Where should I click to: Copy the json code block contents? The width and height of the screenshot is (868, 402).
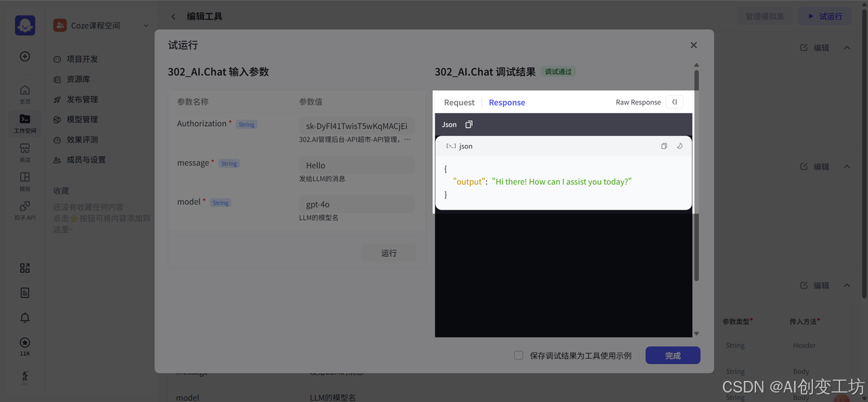point(664,146)
